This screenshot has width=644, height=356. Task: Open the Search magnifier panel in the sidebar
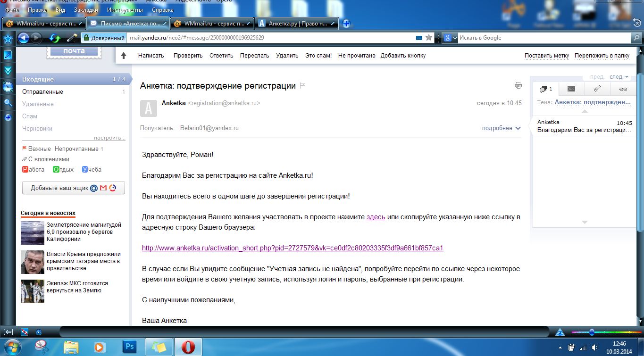tap(8, 103)
